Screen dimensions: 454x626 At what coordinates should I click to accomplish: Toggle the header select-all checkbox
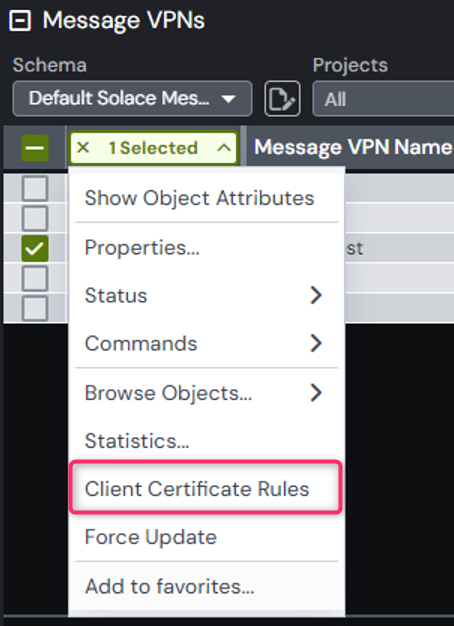click(35, 148)
